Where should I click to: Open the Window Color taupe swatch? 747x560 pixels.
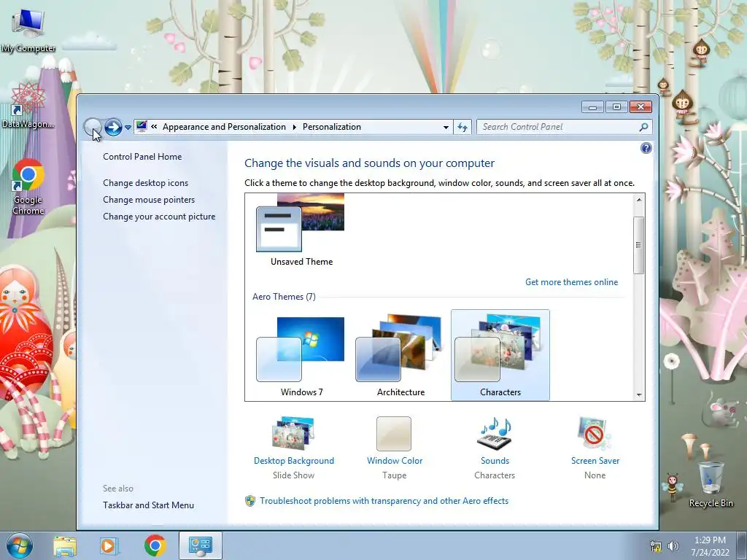(x=394, y=433)
